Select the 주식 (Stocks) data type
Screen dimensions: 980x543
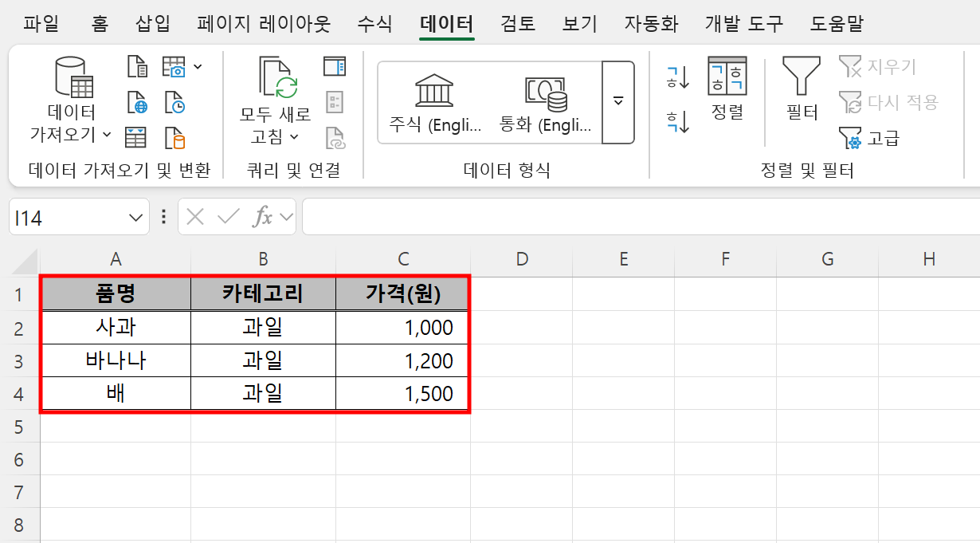coord(435,103)
